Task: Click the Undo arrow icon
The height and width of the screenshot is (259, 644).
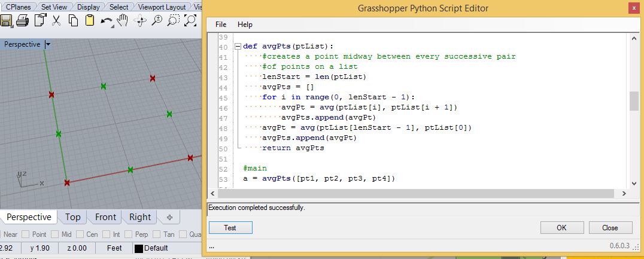Action: click(x=107, y=21)
